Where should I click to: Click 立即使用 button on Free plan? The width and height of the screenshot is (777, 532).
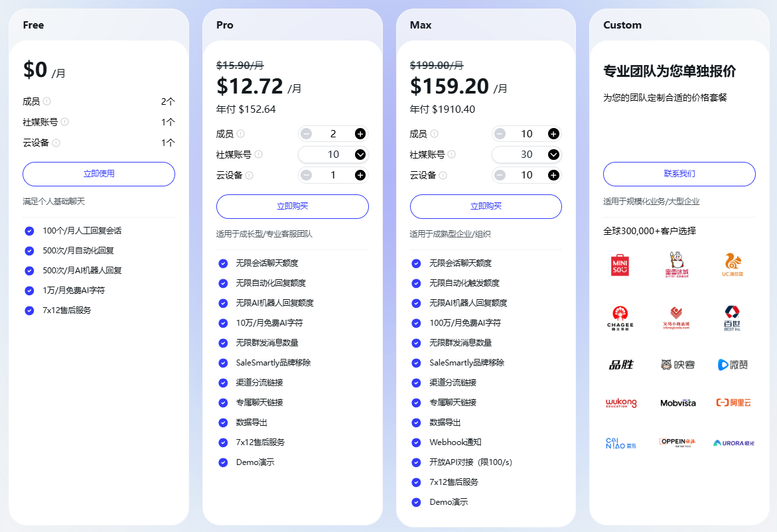point(99,174)
